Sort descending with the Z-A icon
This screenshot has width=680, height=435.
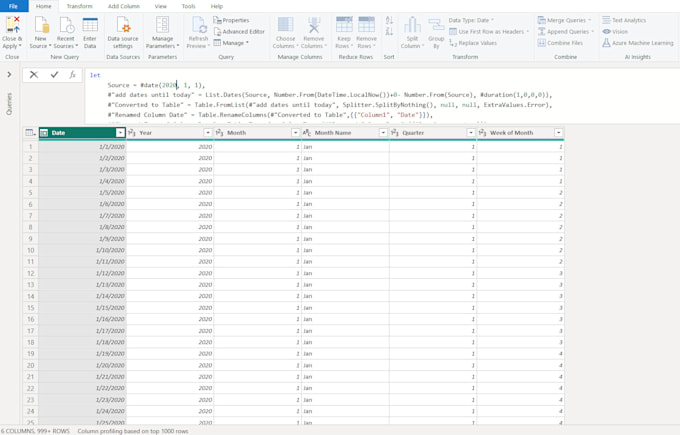pos(389,31)
